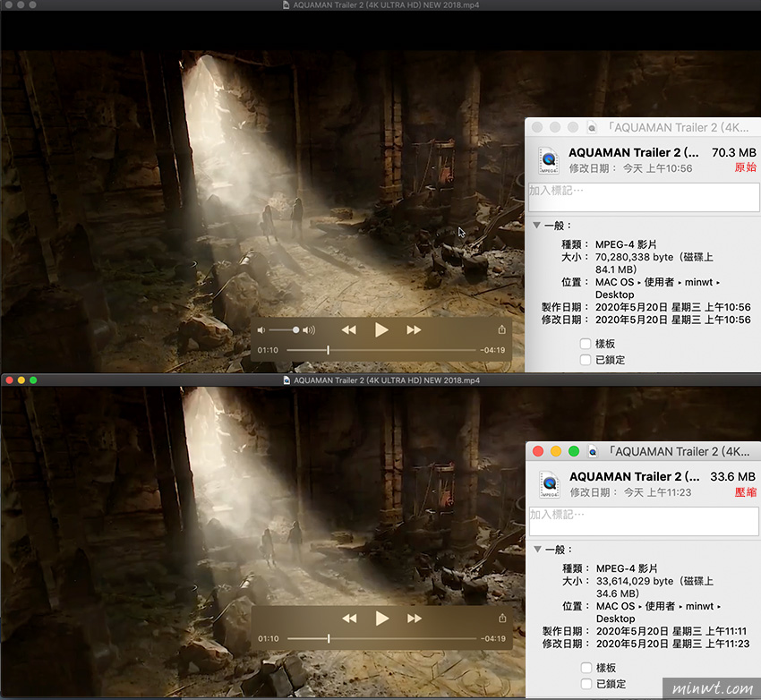This screenshot has width=761, height=700.
Task: Mute audio with the upper player's low-volume speaker icon
Action: (x=261, y=330)
